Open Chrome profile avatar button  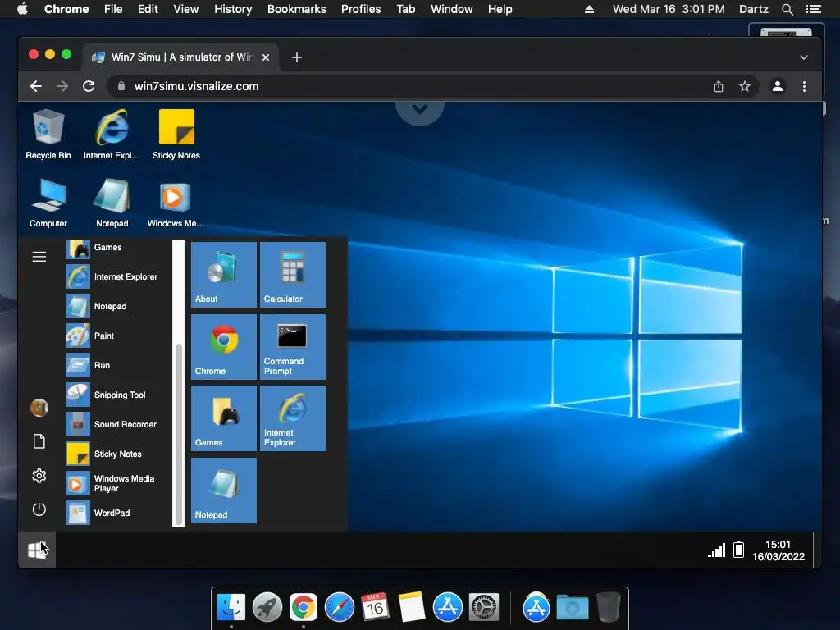pos(778,86)
